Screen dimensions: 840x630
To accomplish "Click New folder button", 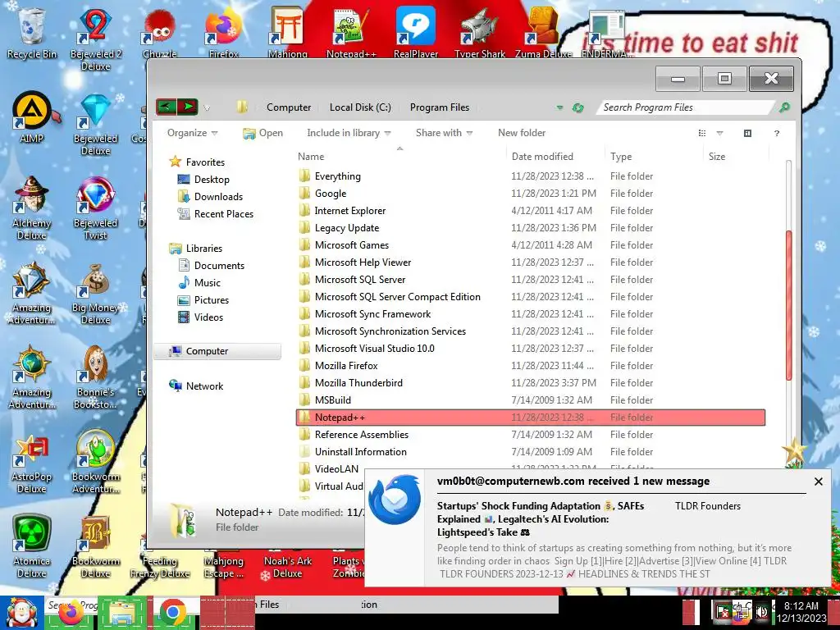I will click(522, 133).
